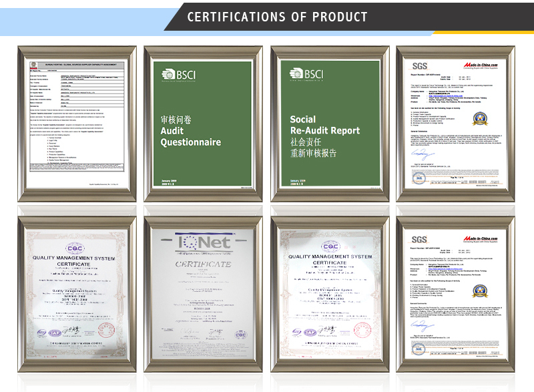Open the IQNet certificate frame
The image size is (534, 392).
203,294
